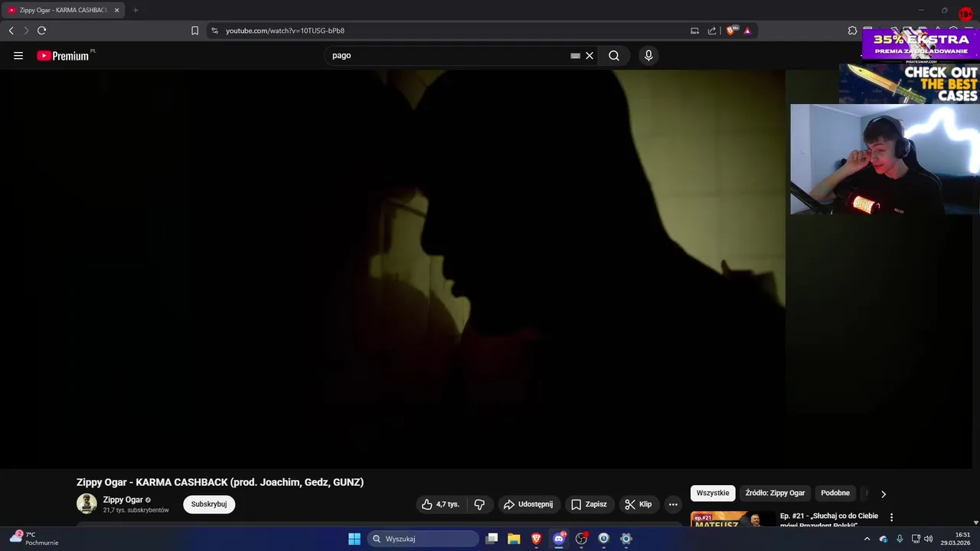Expand hidden system tray icons chevron
980x551 pixels.
click(x=867, y=539)
